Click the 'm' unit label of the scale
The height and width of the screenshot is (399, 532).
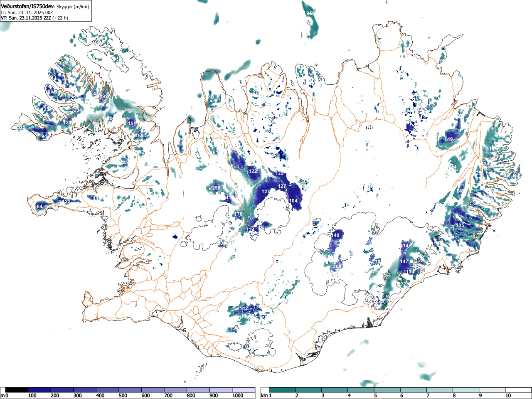(x=2, y=396)
